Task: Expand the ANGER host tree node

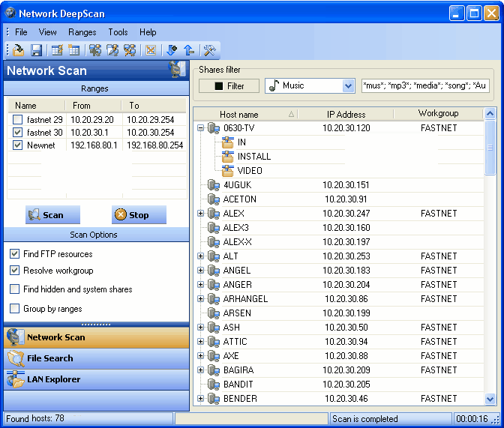Action: (200, 285)
